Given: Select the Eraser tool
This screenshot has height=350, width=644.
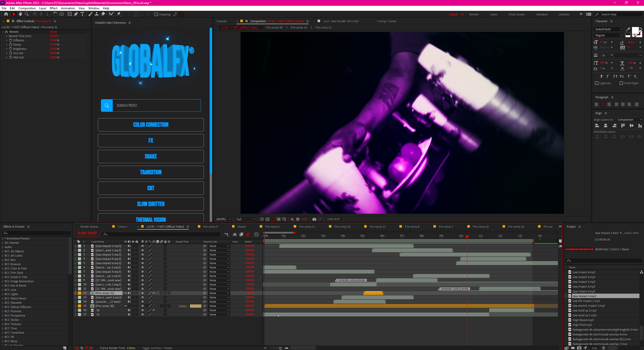Looking at the screenshot, I should 103,14.
